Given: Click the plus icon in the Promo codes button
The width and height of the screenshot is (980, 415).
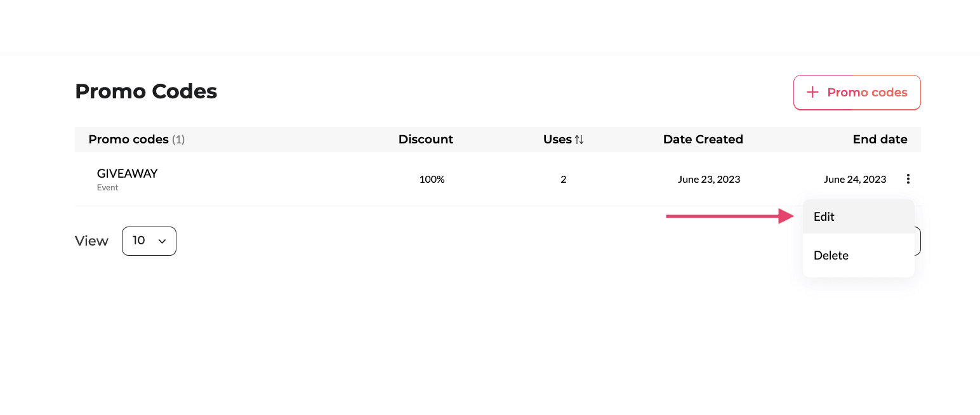Looking at the screenshot, I should coord(812,93).
